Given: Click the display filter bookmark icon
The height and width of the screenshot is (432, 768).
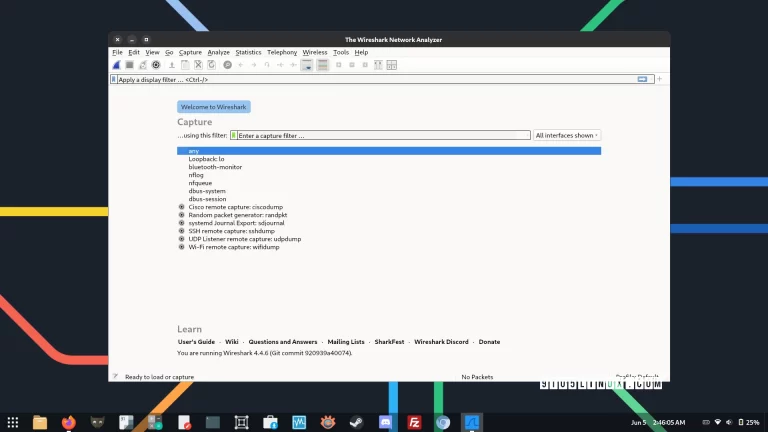Looking at the screenshot, I should [114, 79].
